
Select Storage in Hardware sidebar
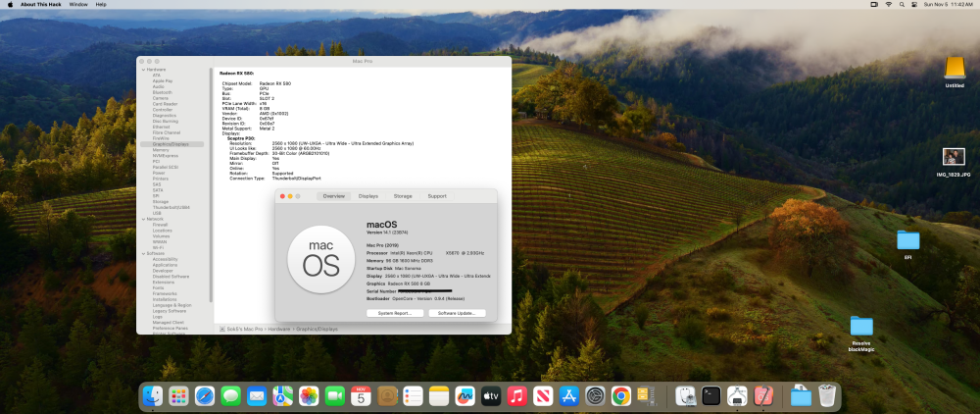tap(161, 202)
